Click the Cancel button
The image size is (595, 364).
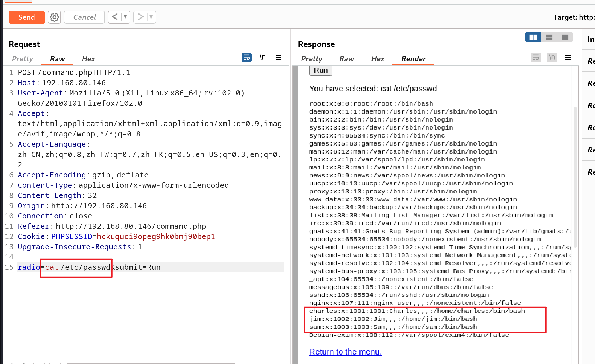(x=84, y=17)
